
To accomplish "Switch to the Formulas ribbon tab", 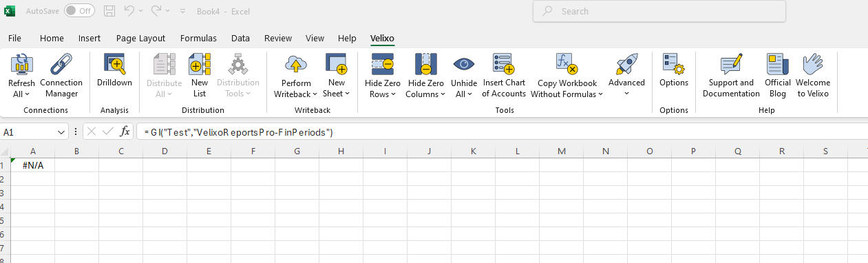I will [x=198, y=39].
